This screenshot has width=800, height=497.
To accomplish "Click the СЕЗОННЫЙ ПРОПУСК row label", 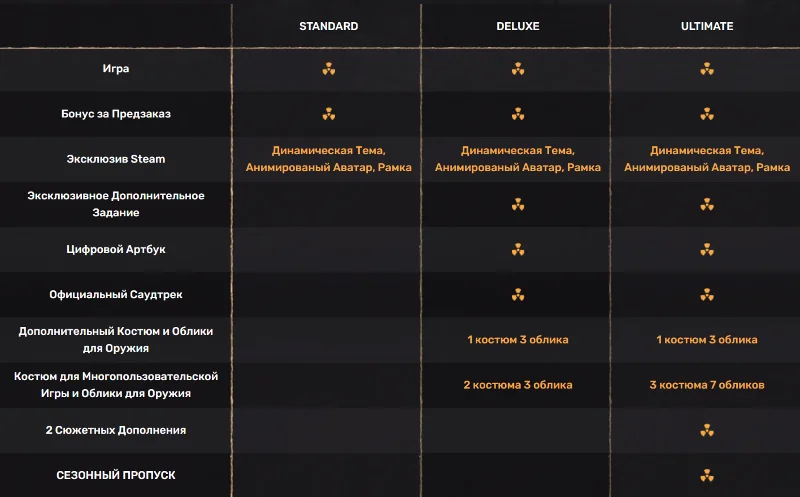I will 116,475.
